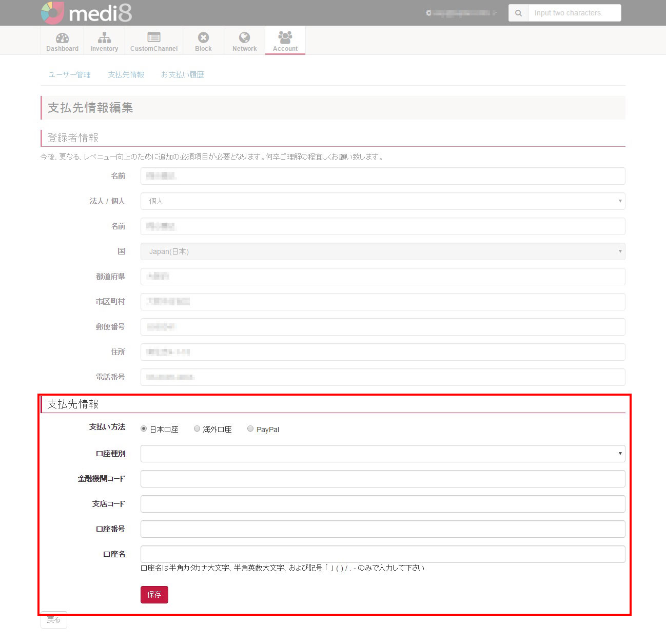Switch to the お支払い履歴 tab
The height and width of the screenshot is (644, 666).
pos(183,74)
